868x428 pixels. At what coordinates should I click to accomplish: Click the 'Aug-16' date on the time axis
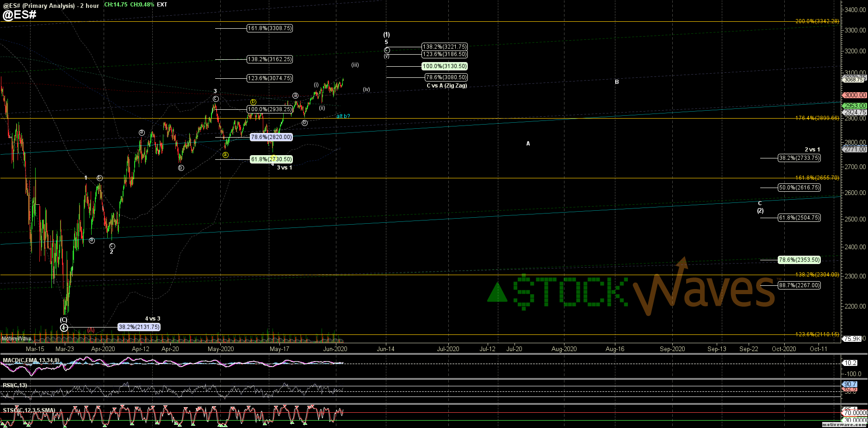point(615,349)
